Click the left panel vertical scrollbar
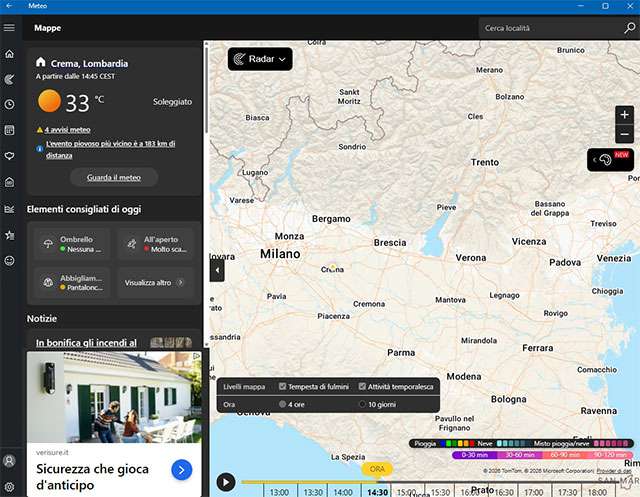This screenshot has width=640, height=497. coord(207,90)
